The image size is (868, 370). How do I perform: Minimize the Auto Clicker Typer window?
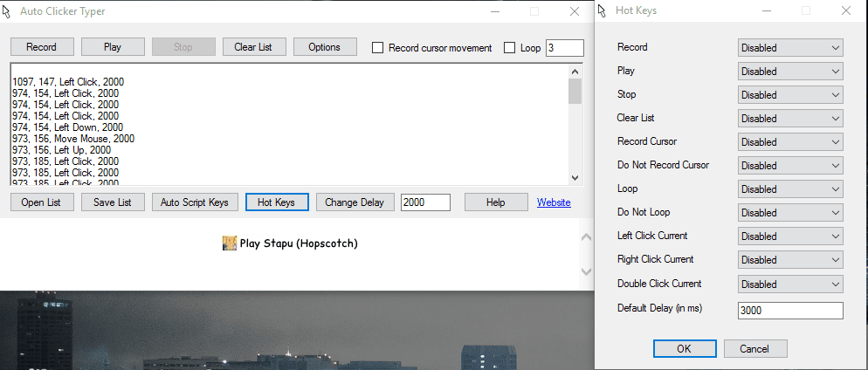click(x=495, y=11)
